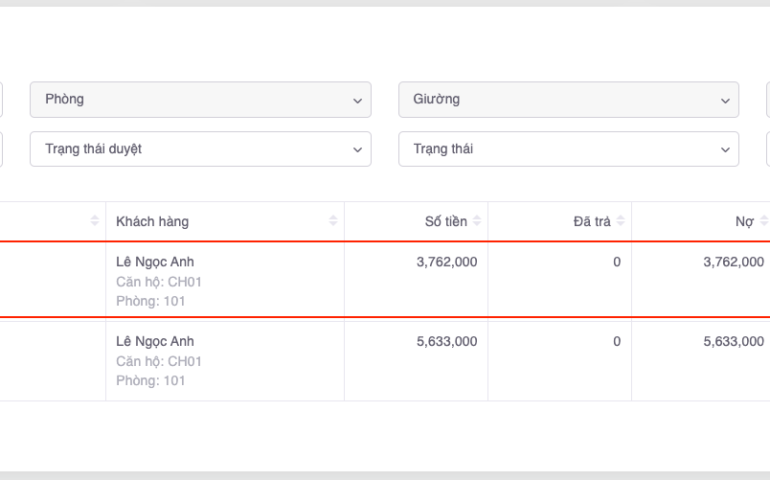Image resolution: width=770 pixels, height=480 pixels.
Task: Open the Phòng dropdown
Action: point(200,100)
